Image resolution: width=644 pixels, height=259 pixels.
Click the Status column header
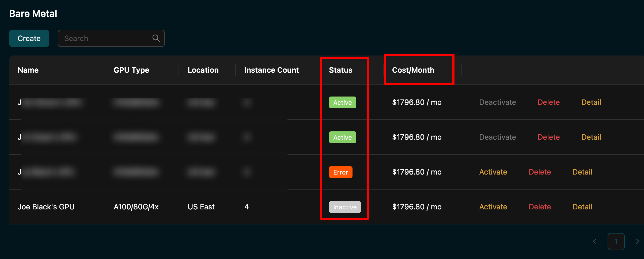pyautogui.click(x=340, y=70)
